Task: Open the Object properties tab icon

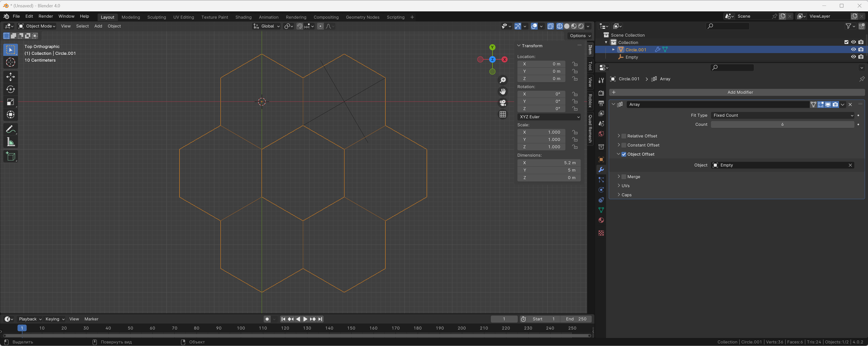Action: point(601,159)
